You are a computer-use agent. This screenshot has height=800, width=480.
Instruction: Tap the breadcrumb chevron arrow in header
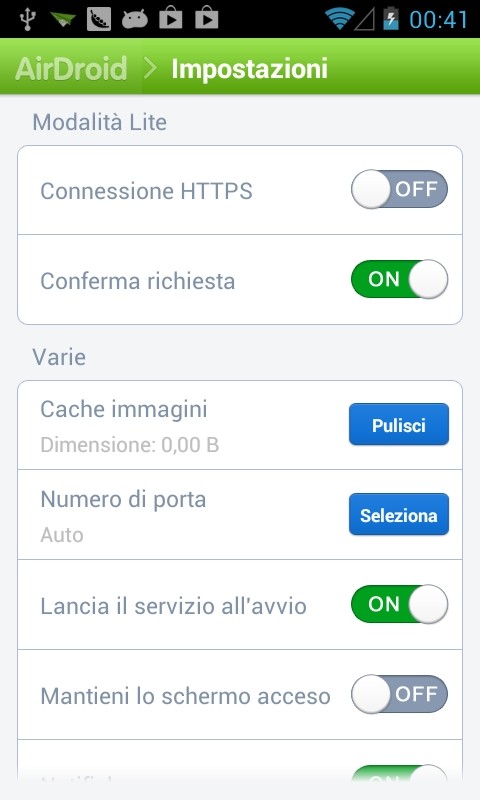click(149, 68)
